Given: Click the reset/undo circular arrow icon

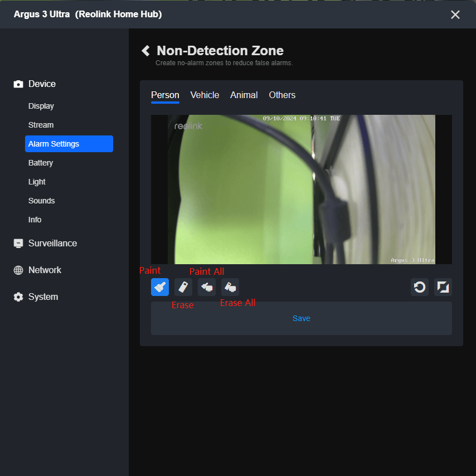Looking at the screenshot, I should pyautogui.click(x=420, y=287).
